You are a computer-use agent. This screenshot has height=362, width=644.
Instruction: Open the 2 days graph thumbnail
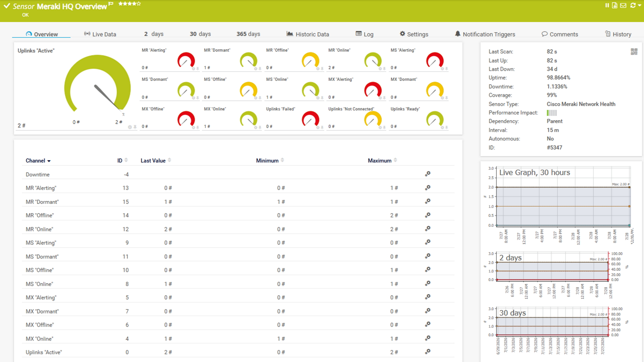[555, 275]
